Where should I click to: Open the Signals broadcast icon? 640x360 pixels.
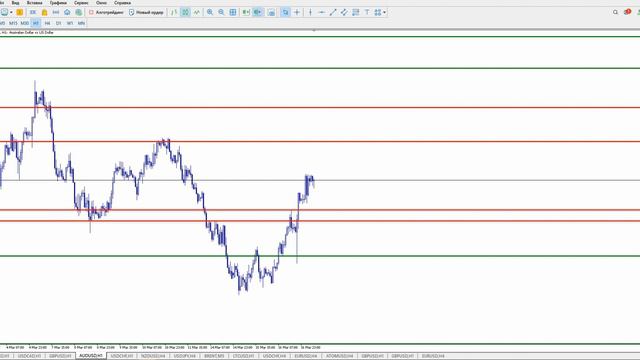(56, 12)
